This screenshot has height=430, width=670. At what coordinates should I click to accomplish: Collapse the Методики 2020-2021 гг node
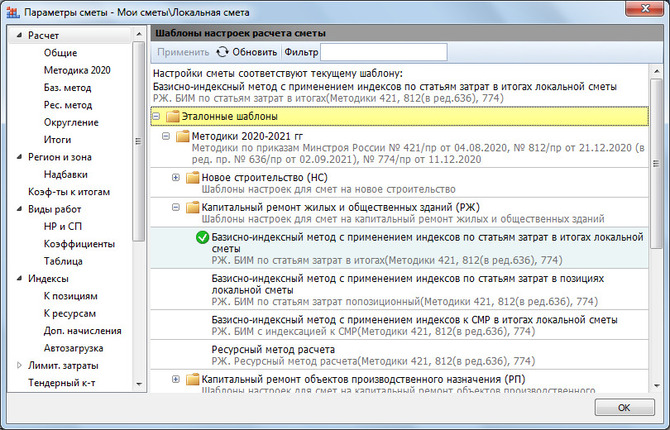coord(166,136)
